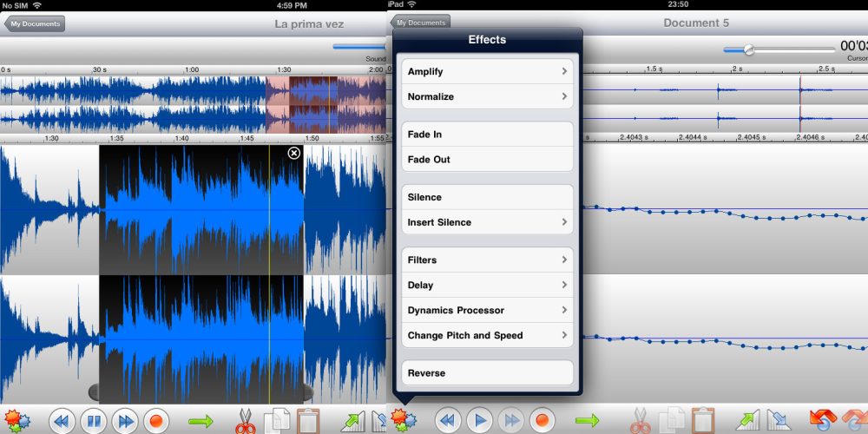This screenshot has width=868, height=434.
Task: Click the undo arrow in Document 5 toolbar
Action: [x=823, y=422]
